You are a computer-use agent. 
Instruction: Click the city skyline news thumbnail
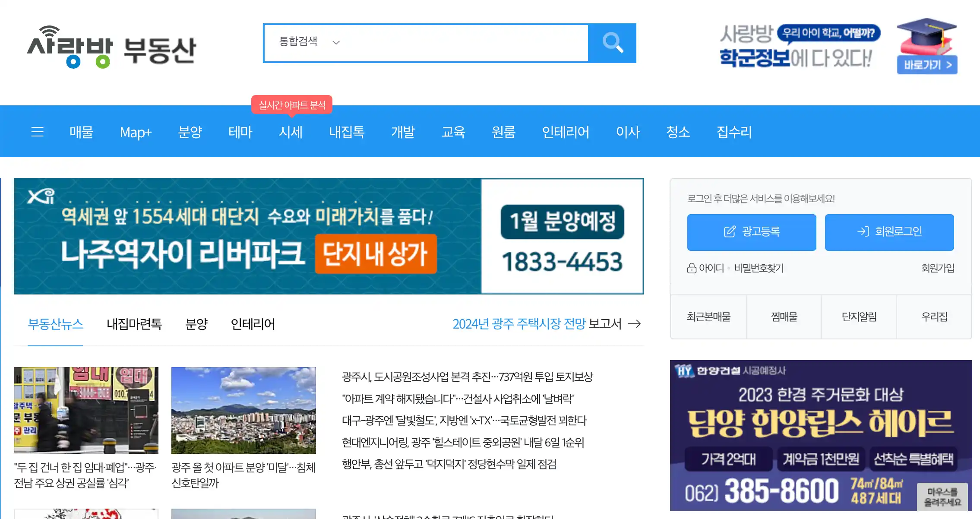(x=243, y=409)
